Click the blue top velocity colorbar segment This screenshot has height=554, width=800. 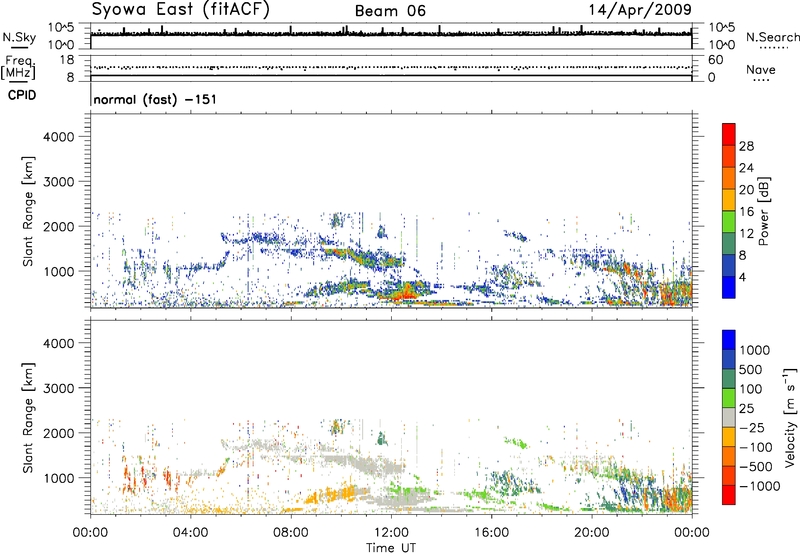pyautogui.click(x=729, y=340)
